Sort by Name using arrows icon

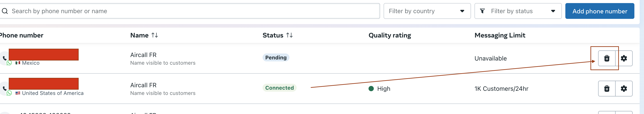point(155,35)
